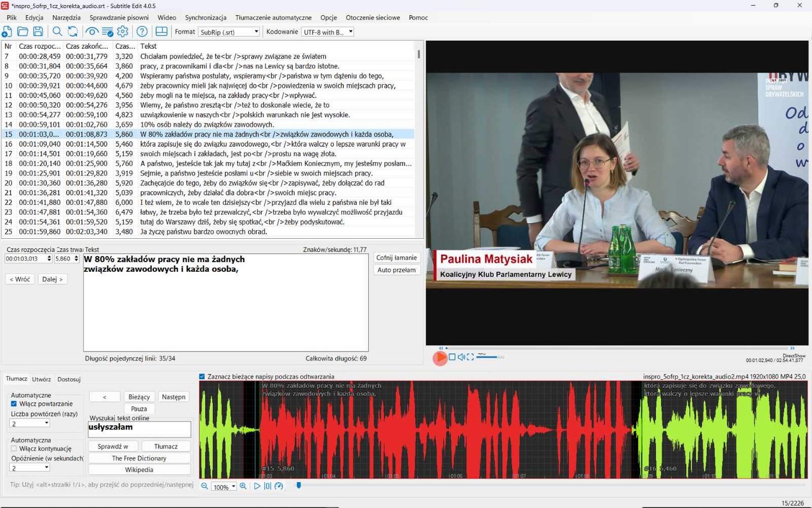Create a new subtitle file via toolbar icon

coord(7,31)
